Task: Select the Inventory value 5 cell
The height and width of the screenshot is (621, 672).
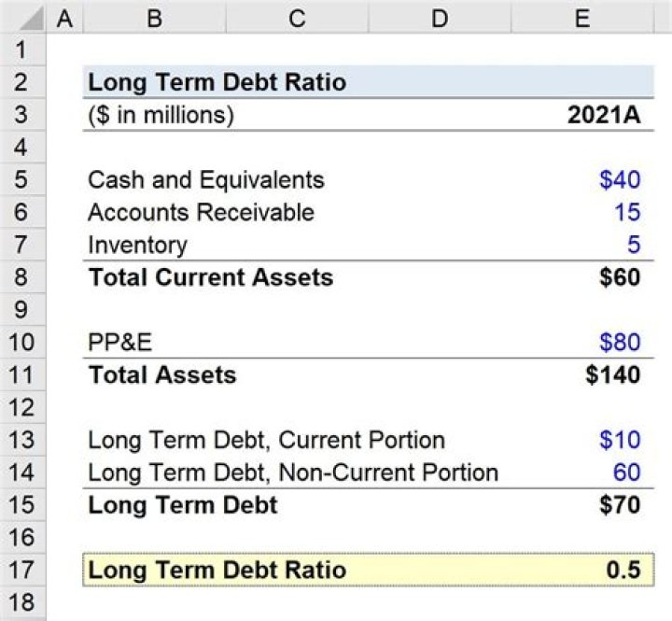Action: click(633, 245)
